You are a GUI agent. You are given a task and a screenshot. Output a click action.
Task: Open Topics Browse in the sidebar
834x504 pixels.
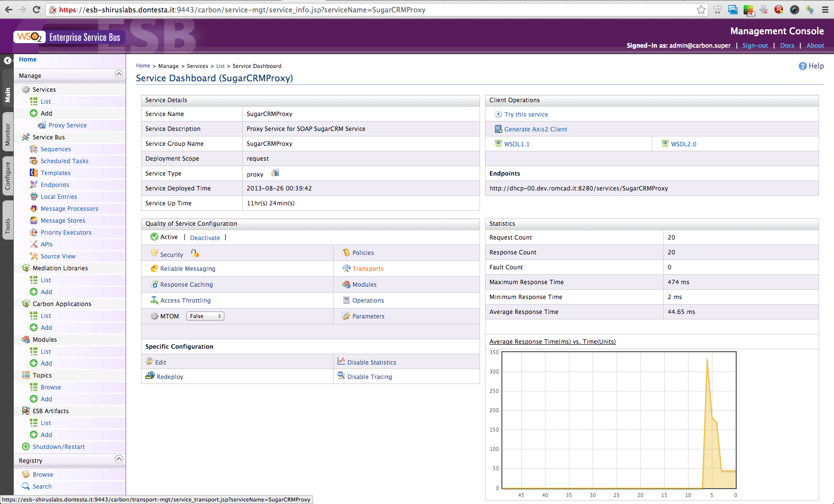[51, 387]
